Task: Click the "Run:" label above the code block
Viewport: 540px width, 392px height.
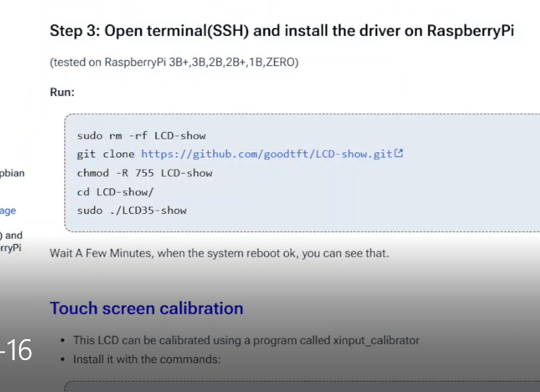Action: [62, 92]
